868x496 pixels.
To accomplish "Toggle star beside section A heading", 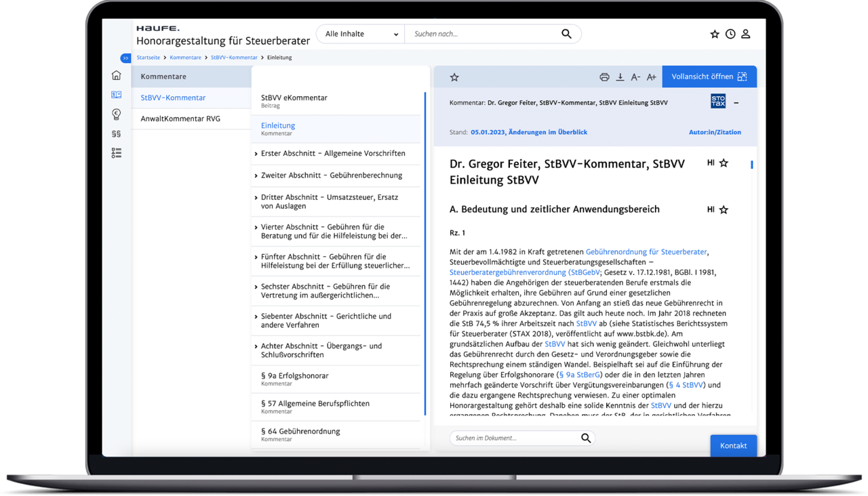I will (724, 210).
